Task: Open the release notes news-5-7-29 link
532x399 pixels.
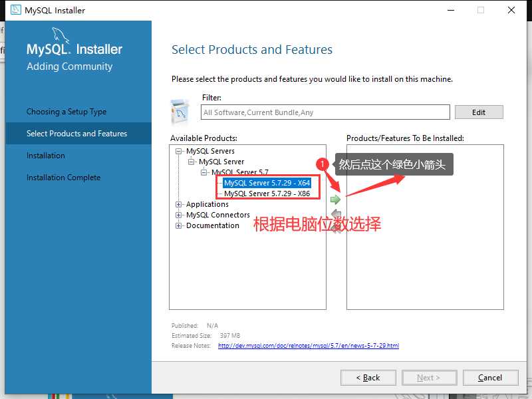Action: point(309,346)
